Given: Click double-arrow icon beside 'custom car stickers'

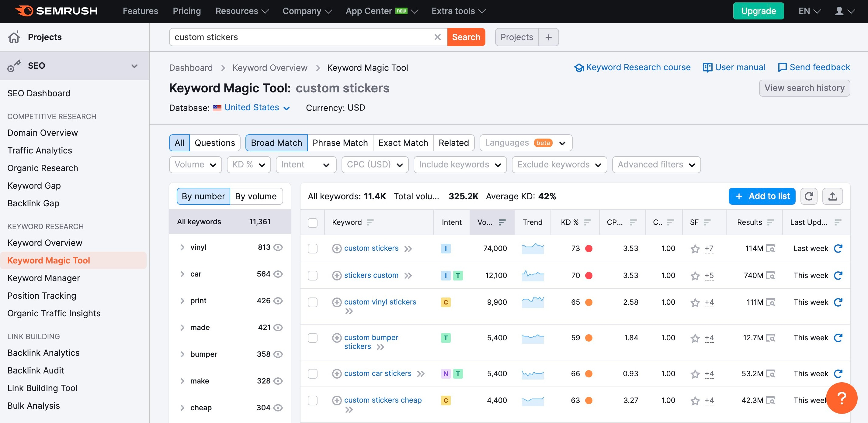Looking at the screenshot, I should (x=421, y=374).
